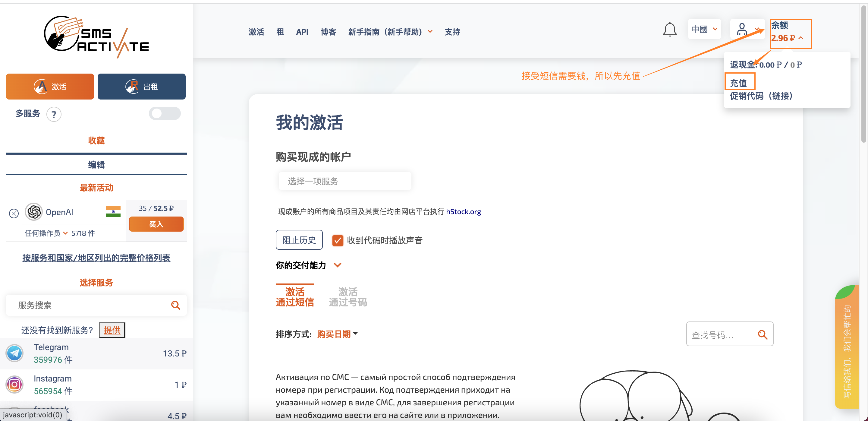This screenshot has height=421, width=868.
Task: Click the Telegram service icon
Action: pos(14,353)
